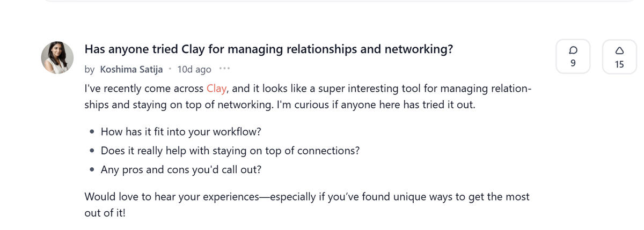
Task: Visit author Koshima Satija's profile name
Action: tap(131, 69)
